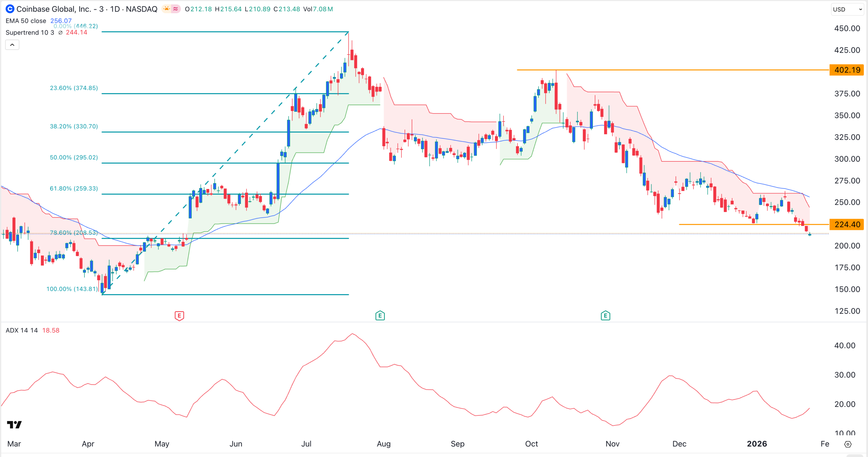Select the 402.19 price label

pos(847,70)
